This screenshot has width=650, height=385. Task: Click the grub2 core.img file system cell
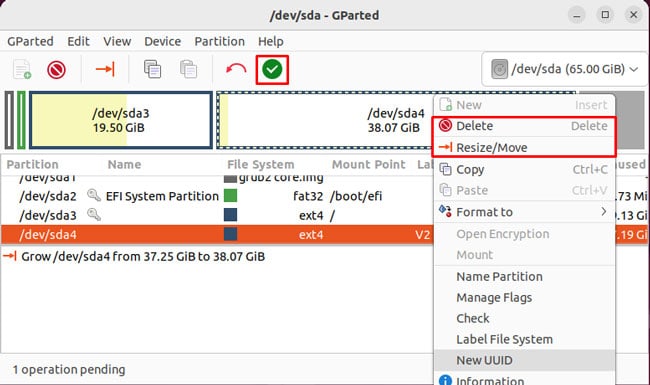coord(281,178)
